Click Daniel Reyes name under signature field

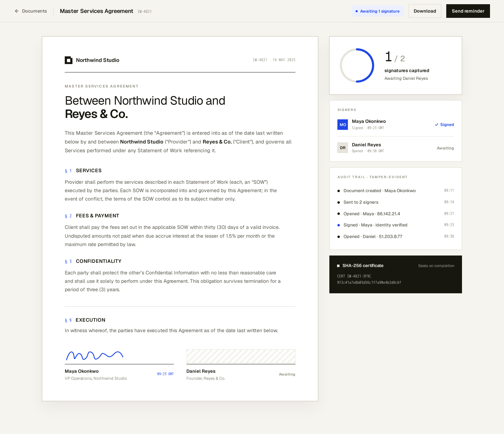click(201, 371)
